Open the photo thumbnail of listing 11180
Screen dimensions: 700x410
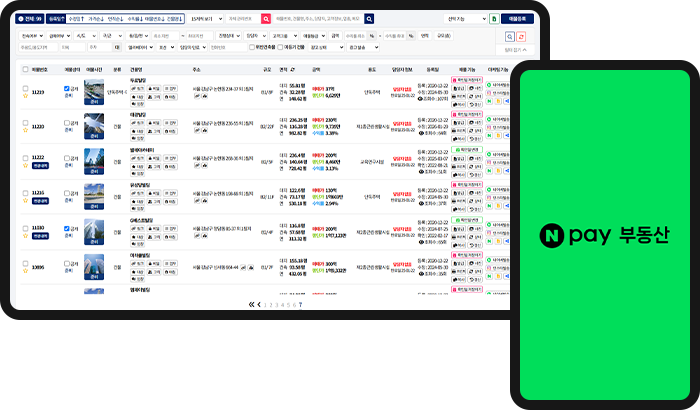click(94, 232)
